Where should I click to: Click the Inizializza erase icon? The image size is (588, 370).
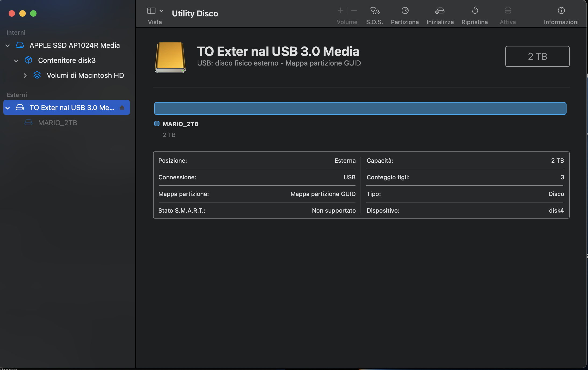pos(440,11)
